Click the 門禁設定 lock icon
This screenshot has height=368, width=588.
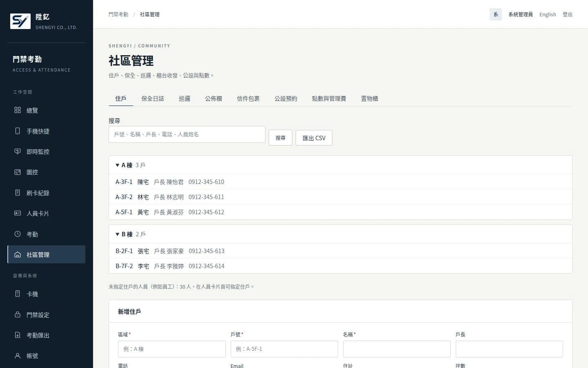pos(18,314)
